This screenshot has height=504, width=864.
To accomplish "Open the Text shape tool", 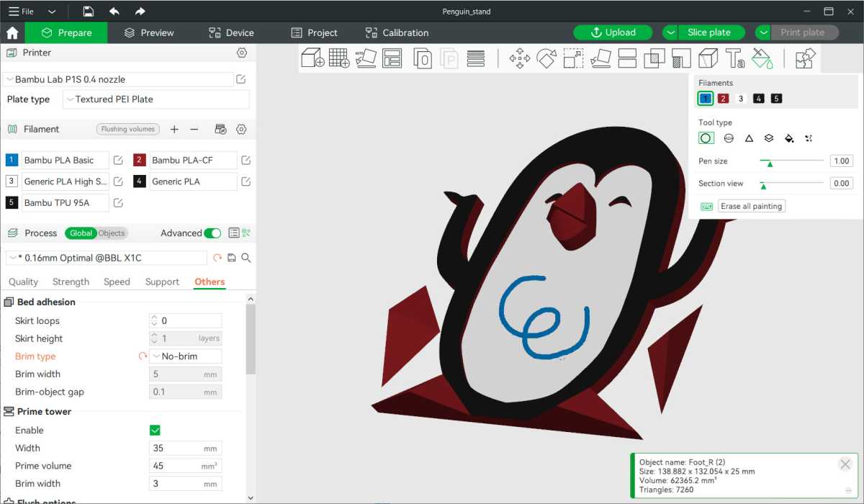I will [735, 58].
